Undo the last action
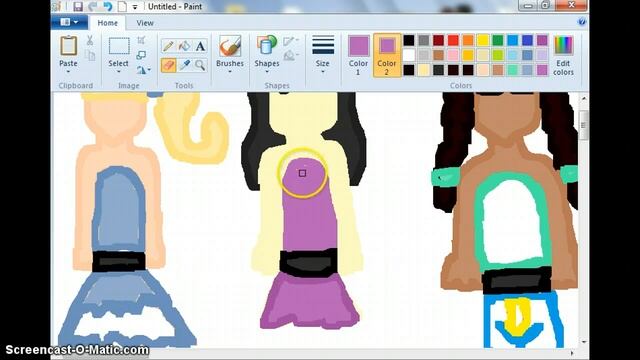 coord(107,7)
